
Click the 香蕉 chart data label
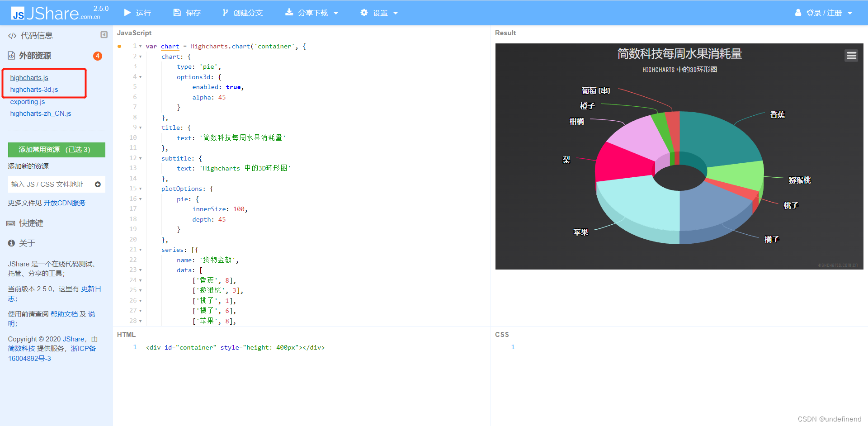778,115
